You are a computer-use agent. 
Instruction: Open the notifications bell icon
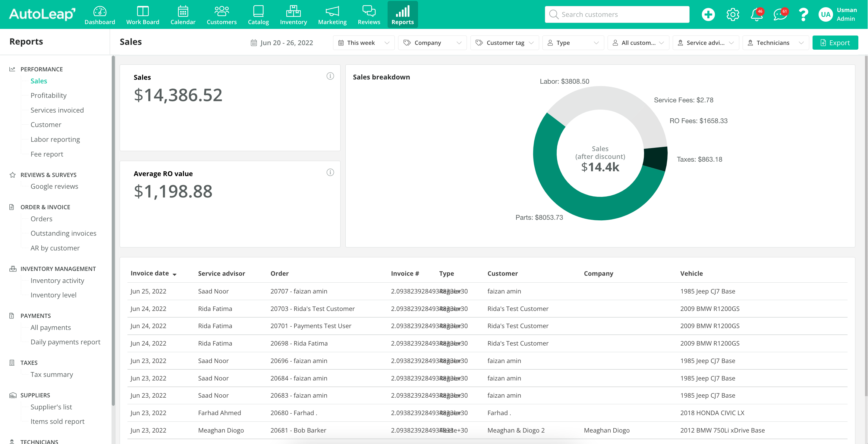(756, 14)
